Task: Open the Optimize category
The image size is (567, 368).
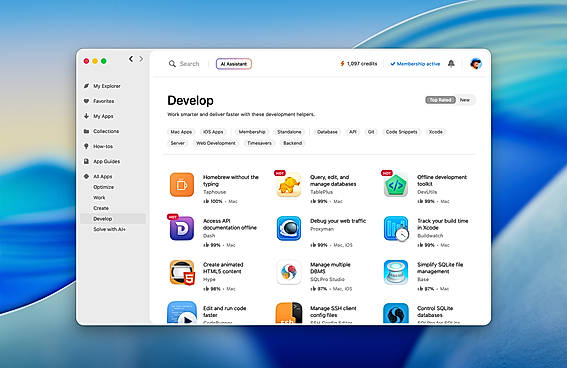Action: (103, 187)
